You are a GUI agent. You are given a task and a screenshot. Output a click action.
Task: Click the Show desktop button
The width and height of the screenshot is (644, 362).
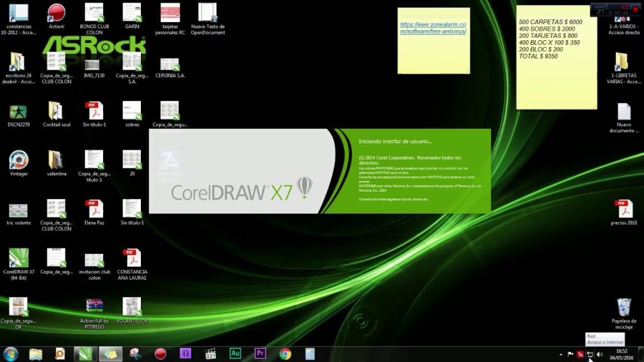[641, 354]
